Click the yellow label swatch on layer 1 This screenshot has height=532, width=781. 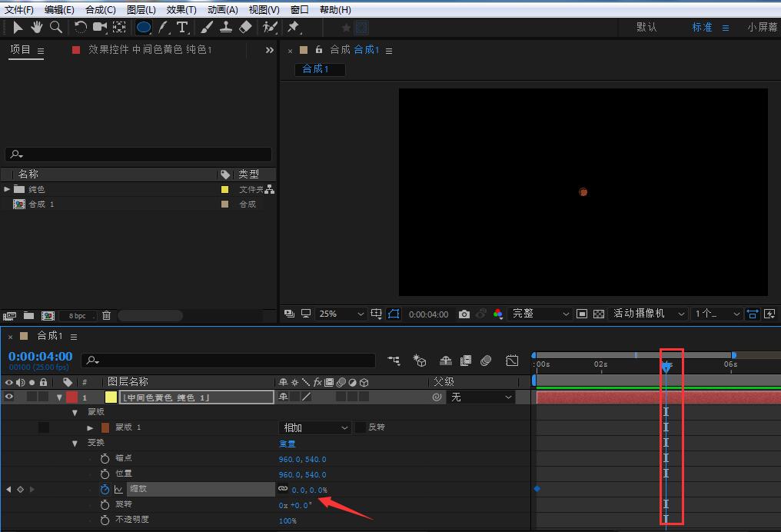(111, 397)
